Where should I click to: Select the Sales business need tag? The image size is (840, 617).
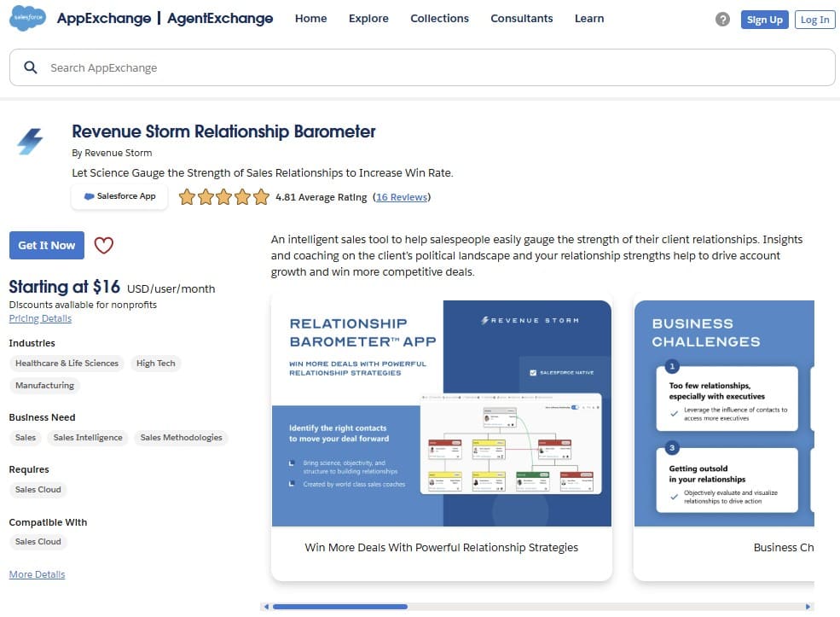pos(26,438)
